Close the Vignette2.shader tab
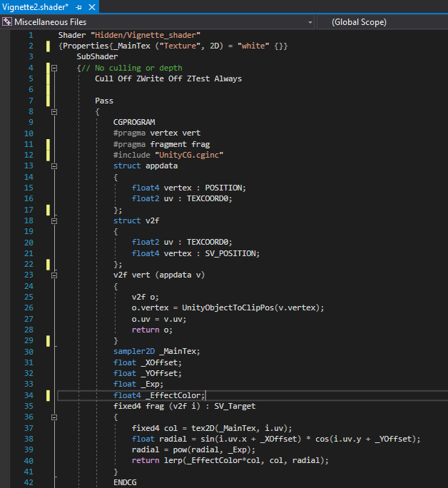448x488 pixels. coord(91,6)
